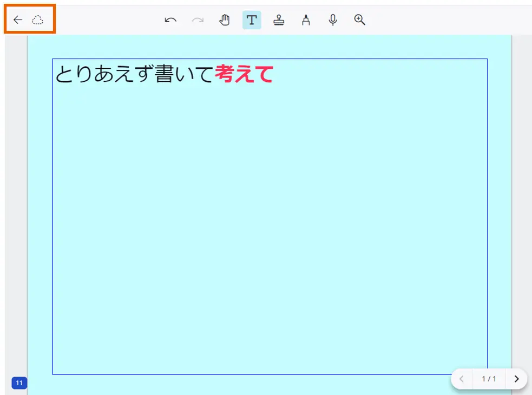Click the Text tool T icon in toolbar
Screen dimensions: 532x395
(x=251, y=20)
